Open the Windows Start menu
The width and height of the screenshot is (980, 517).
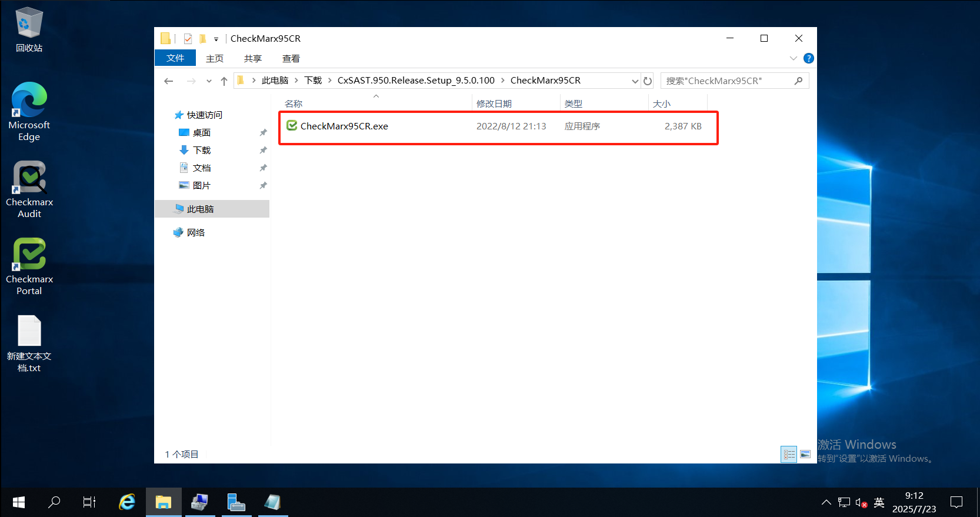18,502
